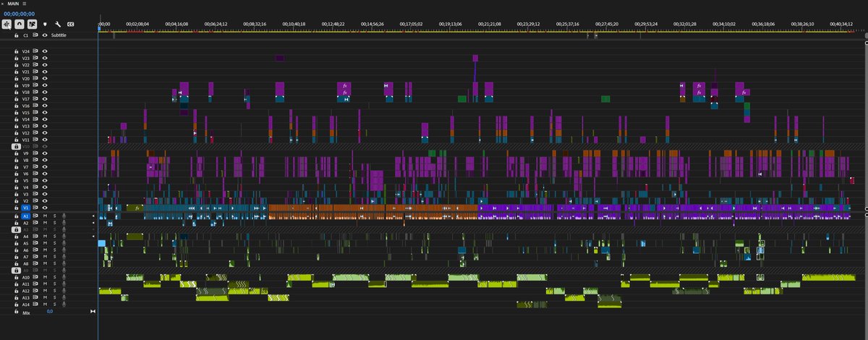Click the CC caption track options

[x=70, y=24]
